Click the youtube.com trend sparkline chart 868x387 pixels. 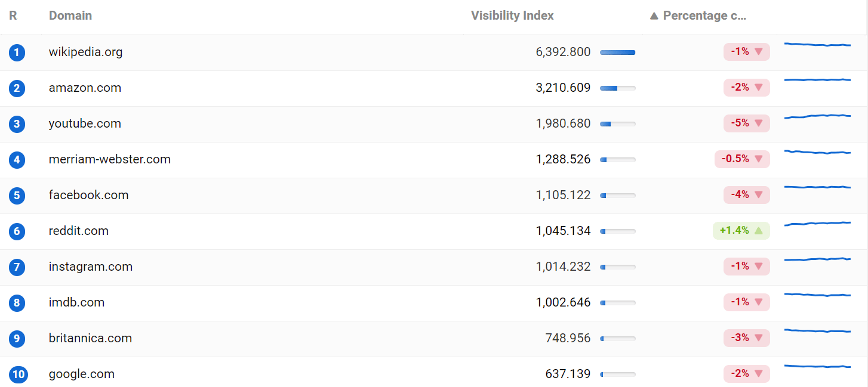tap(817, 116)
